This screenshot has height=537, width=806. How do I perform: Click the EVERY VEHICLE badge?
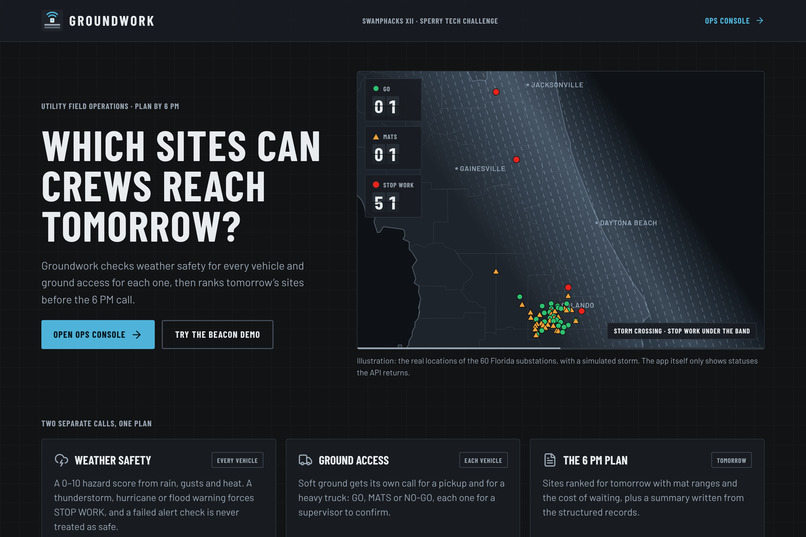[237, 460]
